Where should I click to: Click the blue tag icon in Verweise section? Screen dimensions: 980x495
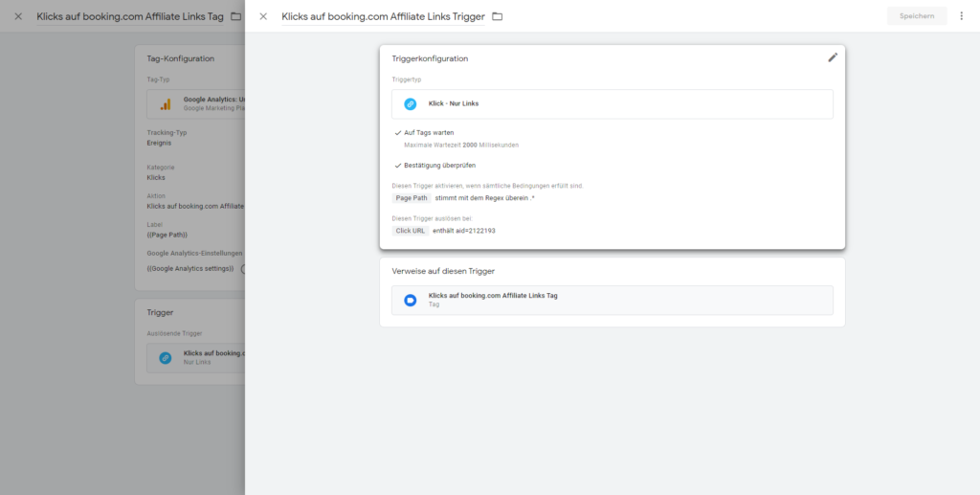pyautogui.click(x=410, y=300)
